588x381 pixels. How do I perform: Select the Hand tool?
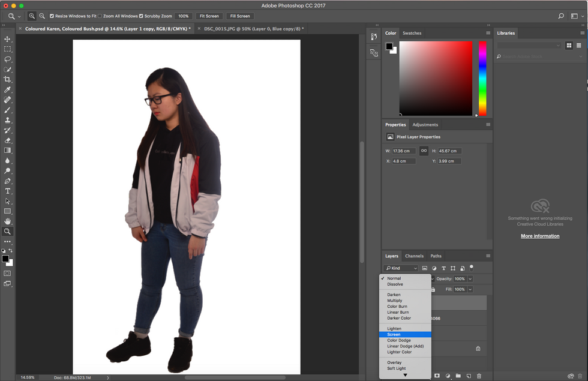[x=7, y=221]
